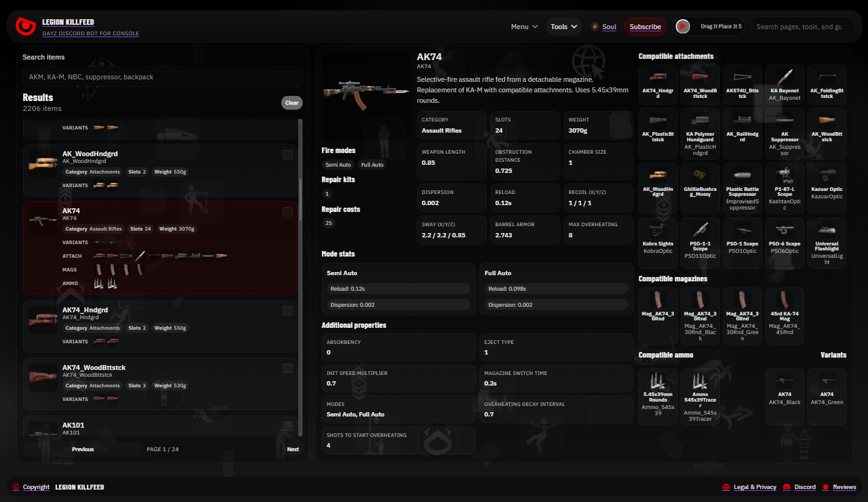
Task: Focus the header search pages and tools field
Action: [x=802, y=27]
